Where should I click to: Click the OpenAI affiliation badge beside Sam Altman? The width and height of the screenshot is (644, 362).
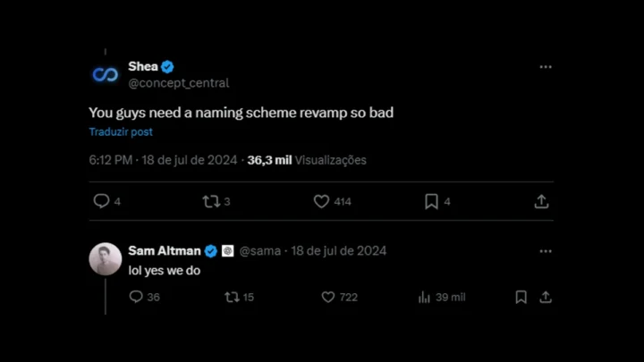point(227,251)
